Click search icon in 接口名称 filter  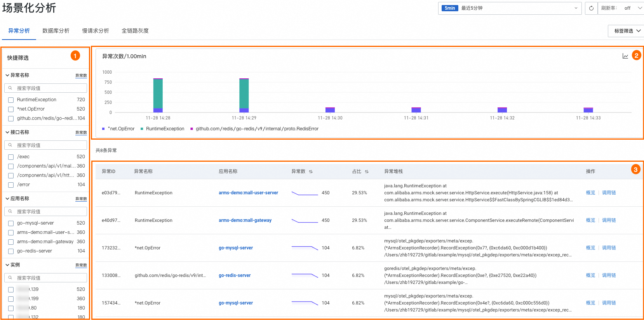(10, 145)
